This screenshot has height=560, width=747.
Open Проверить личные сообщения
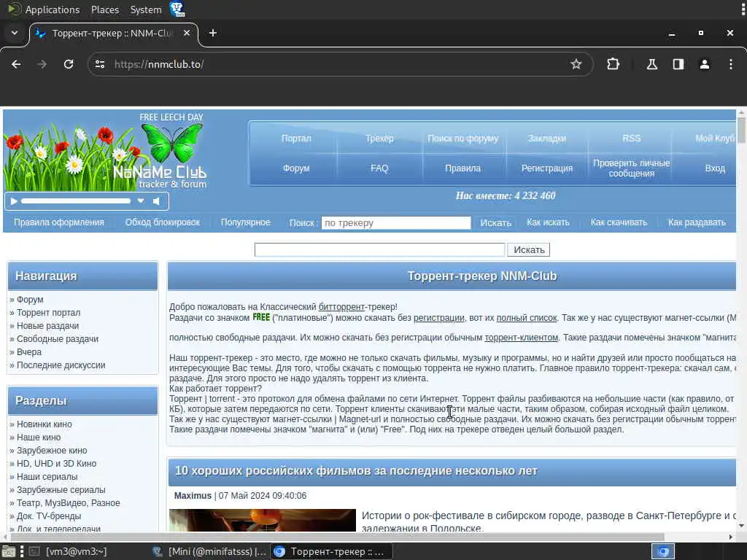[x=631, y=168]
